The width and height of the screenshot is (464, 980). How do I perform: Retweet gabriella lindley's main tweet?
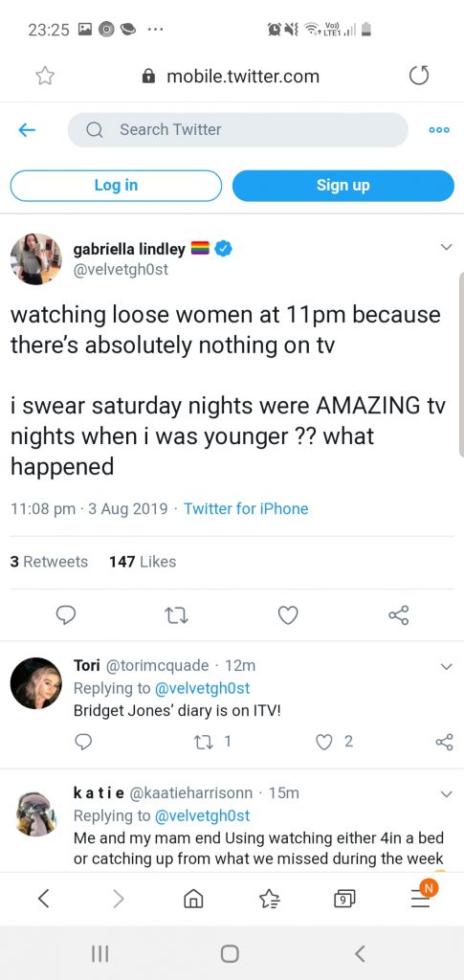point(176,615)
